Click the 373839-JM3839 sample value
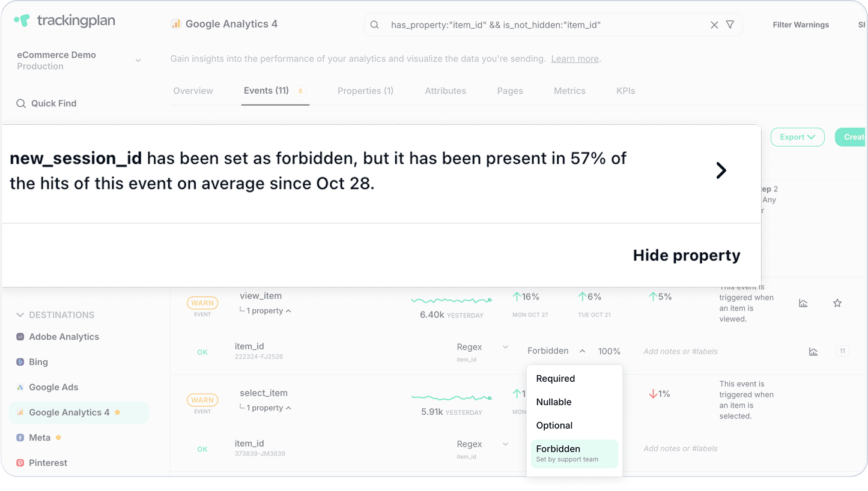 click(x=260, y=454)
